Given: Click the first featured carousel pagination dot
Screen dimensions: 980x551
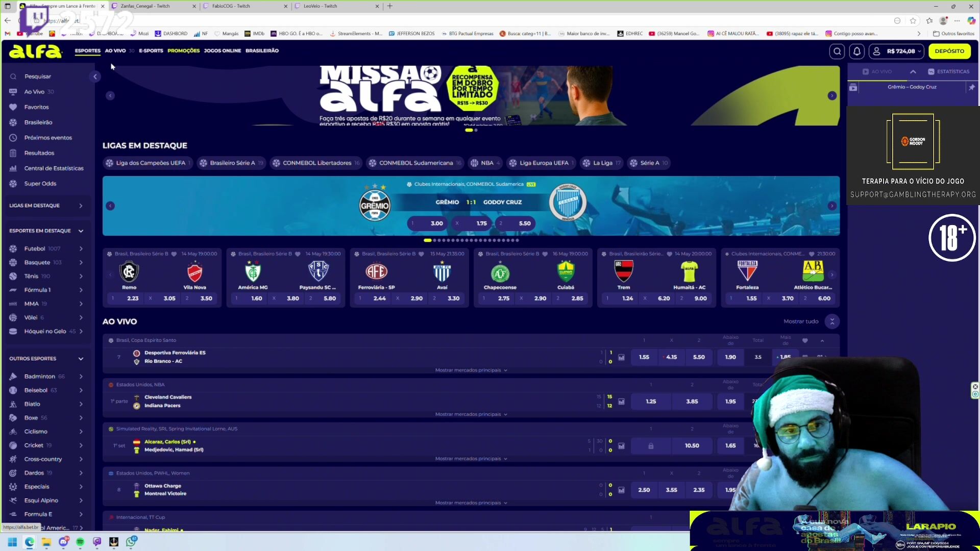Looking at the screenshot, I should tap(428, 240).
